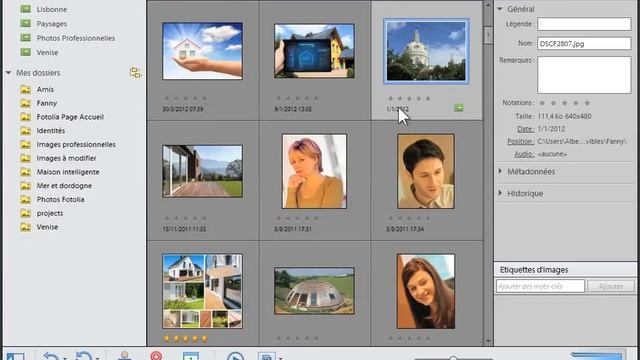Rate the 30/3/2012 photo with stars
The width and height of the screenshot is (640, 360).
coord(185,98)
